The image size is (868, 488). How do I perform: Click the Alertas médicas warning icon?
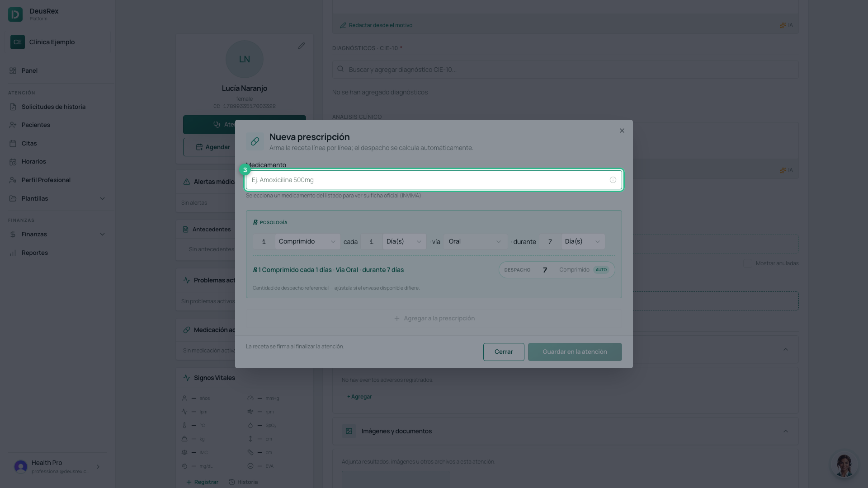click(187, 182)
